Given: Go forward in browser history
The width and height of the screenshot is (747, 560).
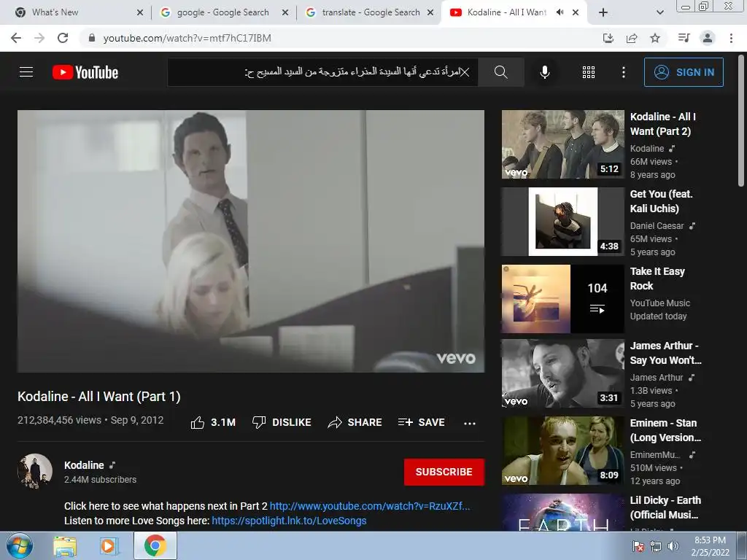Looking at the screenshot, I should [x=39, y=38].
